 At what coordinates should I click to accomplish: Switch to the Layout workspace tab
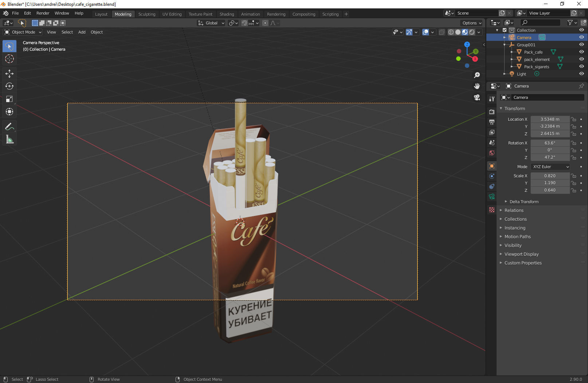(x=101, y=14)
